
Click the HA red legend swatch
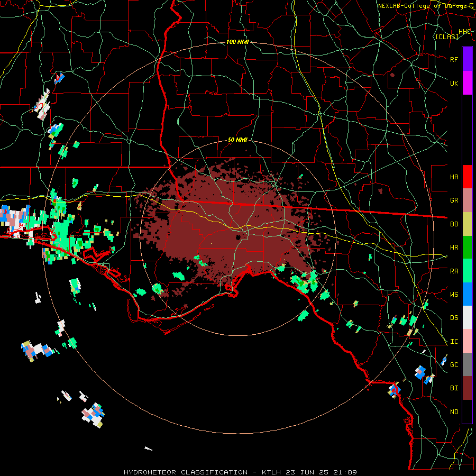467,177
